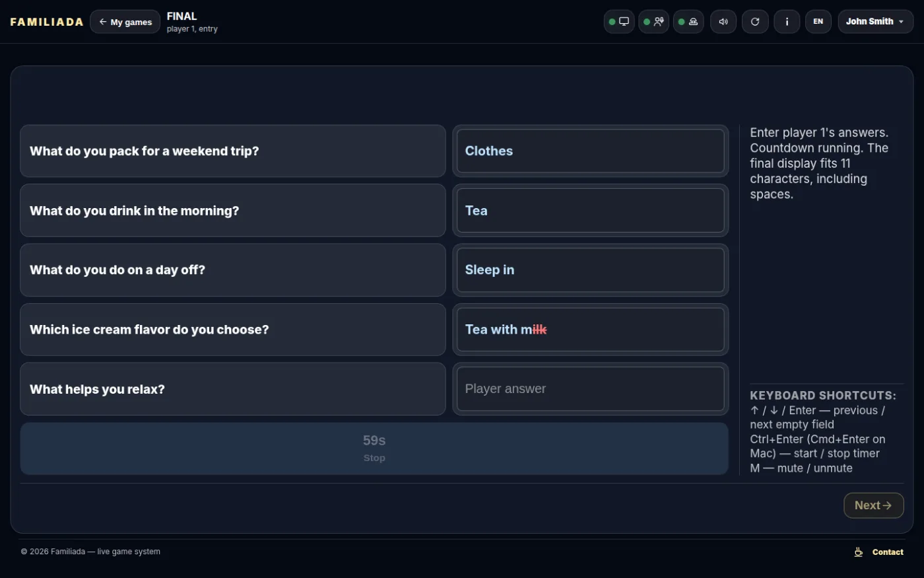Click the FINAL heading text

[x=181, y=17]
